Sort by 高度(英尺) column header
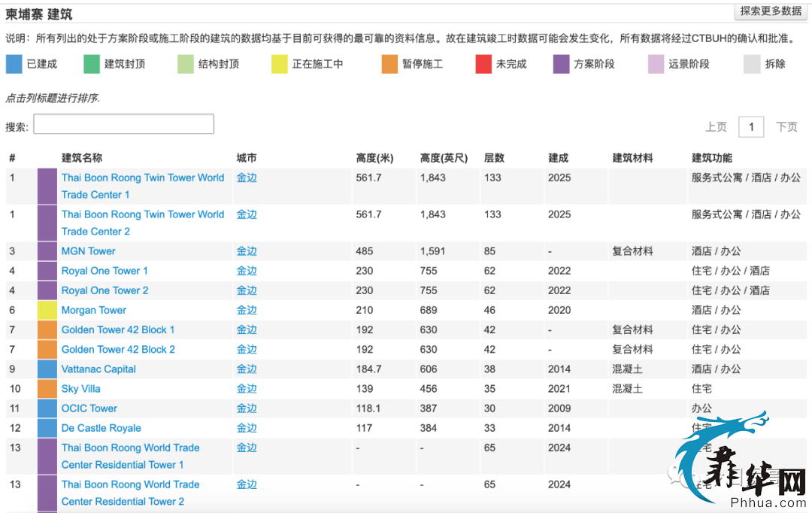This screenshot has height=513, width=812. pyautogui.click(x=444, y=158)
